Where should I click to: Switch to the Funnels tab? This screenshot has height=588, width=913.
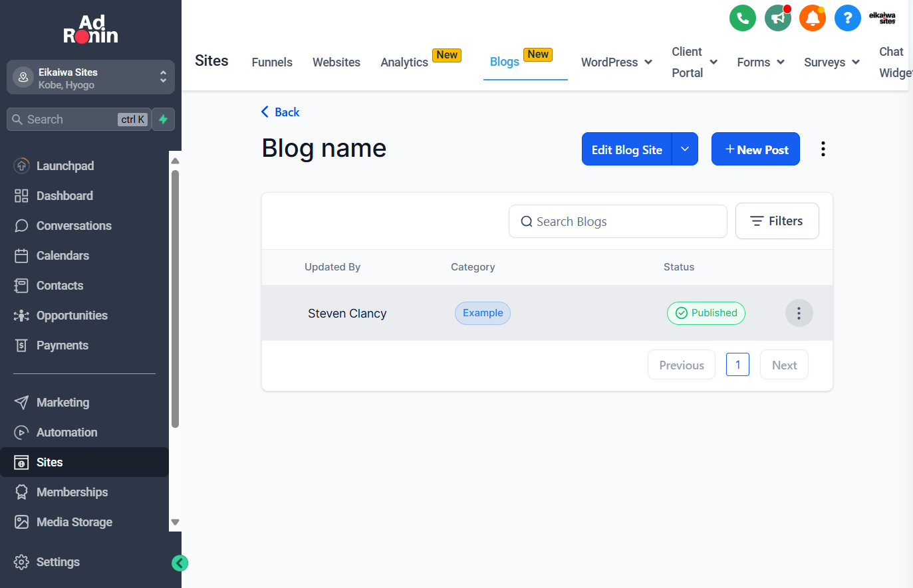[x=272, y=62]
